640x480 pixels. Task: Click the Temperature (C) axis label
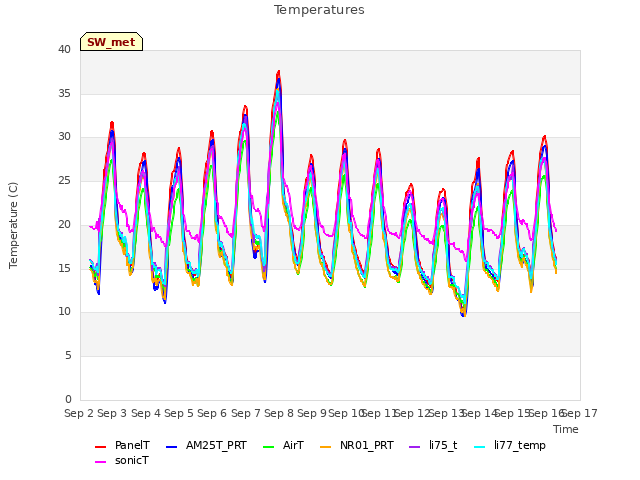pyautogui.click(x=13, y=225)
